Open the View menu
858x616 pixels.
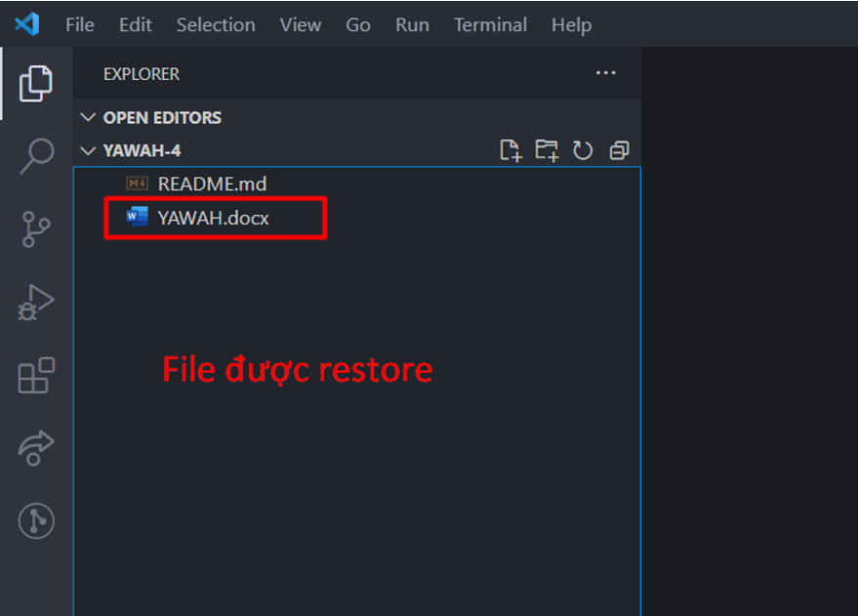tap(301, 24)
